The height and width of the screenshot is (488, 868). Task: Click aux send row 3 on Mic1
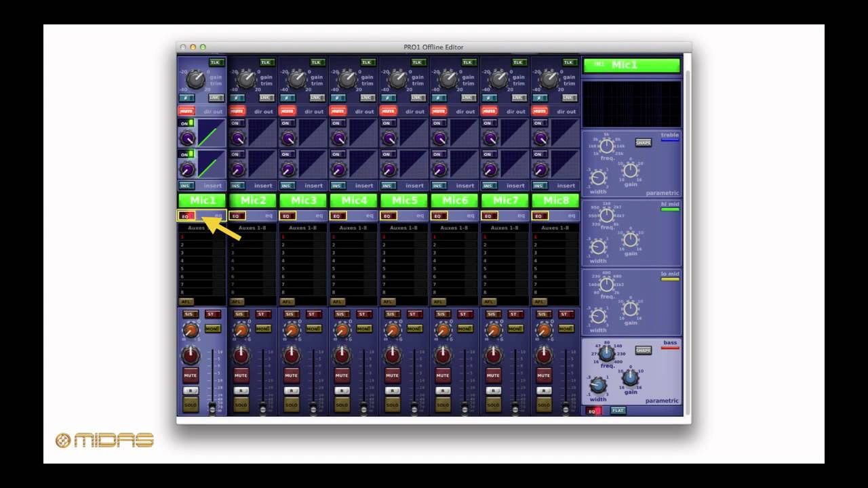coord(202,253)
